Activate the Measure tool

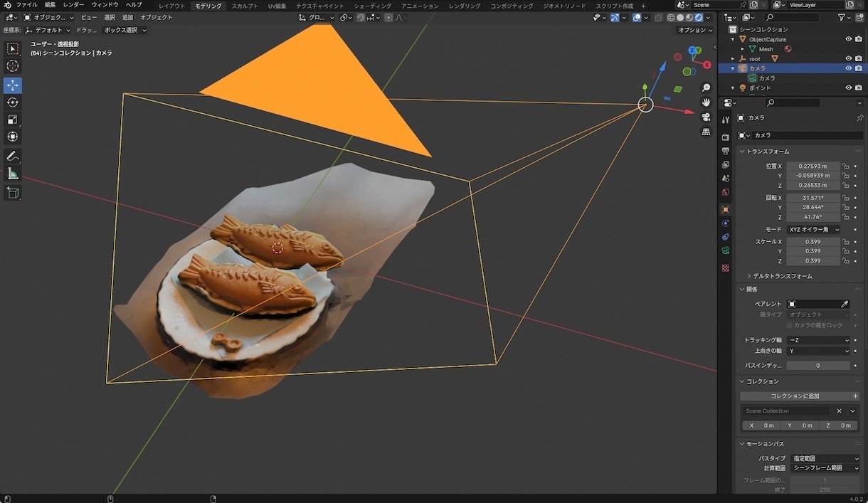[13, 174]
